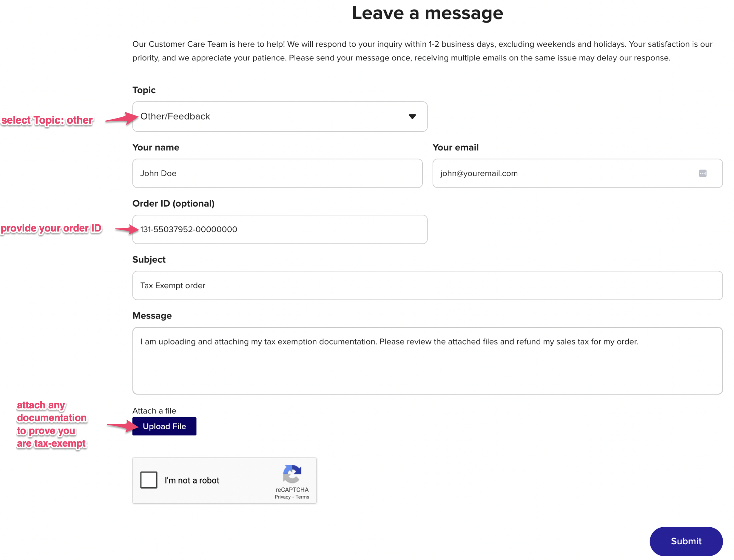Select the Subject field reading Tax Exempt order

(427, 285)
